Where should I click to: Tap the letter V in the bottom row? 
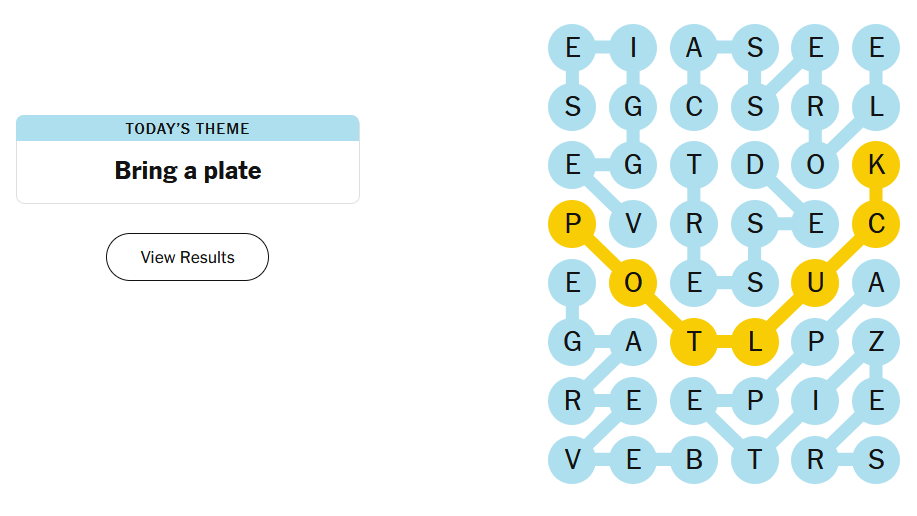point(572,460)
